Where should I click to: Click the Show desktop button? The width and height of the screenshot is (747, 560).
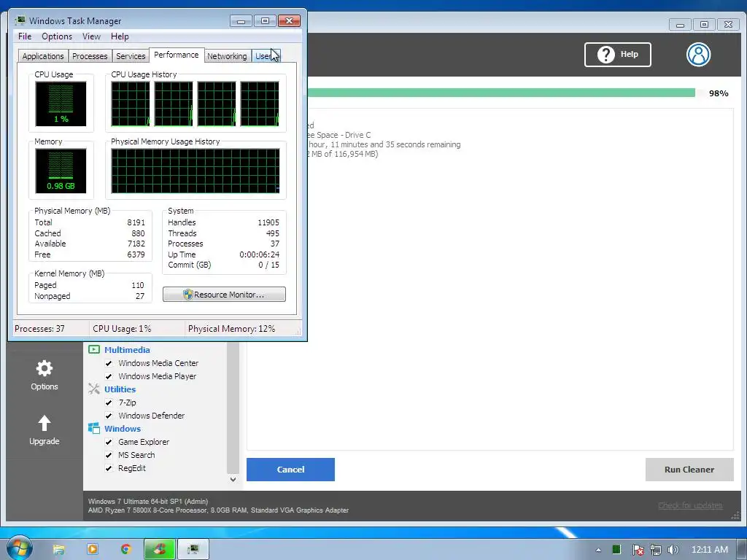[x=742, y=550]
